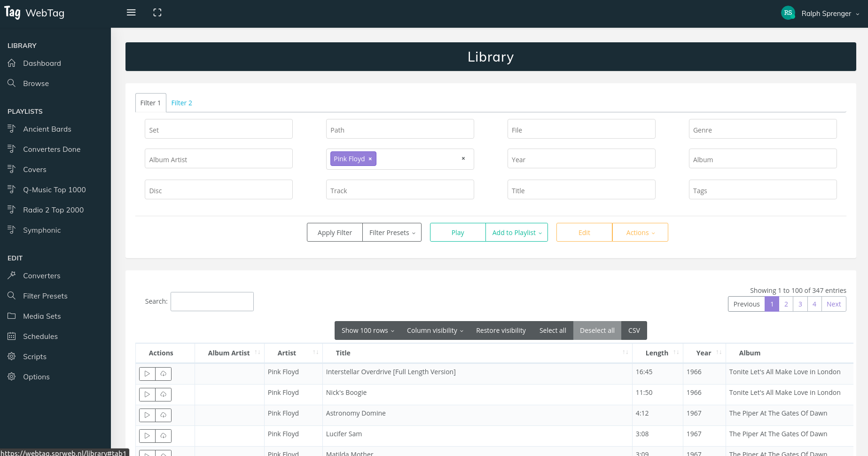Play Interstellar Overdrive track
The width and height of the screenshot is (868, 456).
coord(147,374)
